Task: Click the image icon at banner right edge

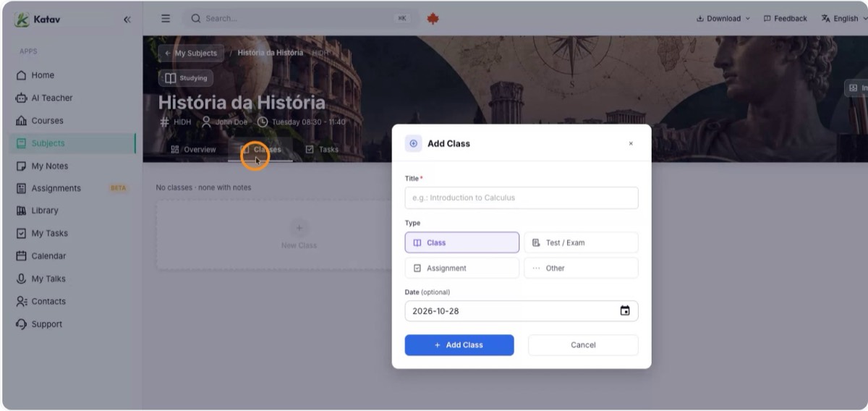Action: point(853,88)
